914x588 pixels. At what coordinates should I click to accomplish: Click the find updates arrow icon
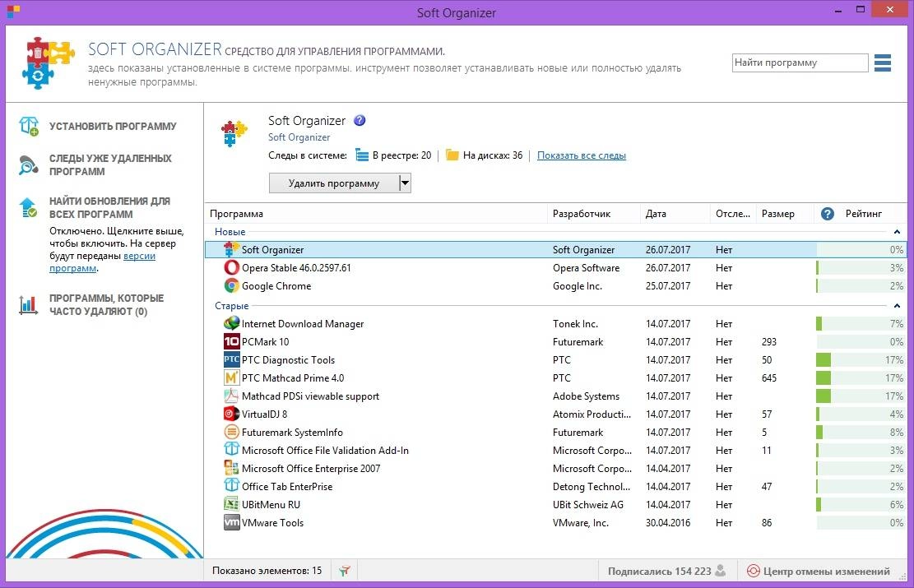click(x=29, y=207)
